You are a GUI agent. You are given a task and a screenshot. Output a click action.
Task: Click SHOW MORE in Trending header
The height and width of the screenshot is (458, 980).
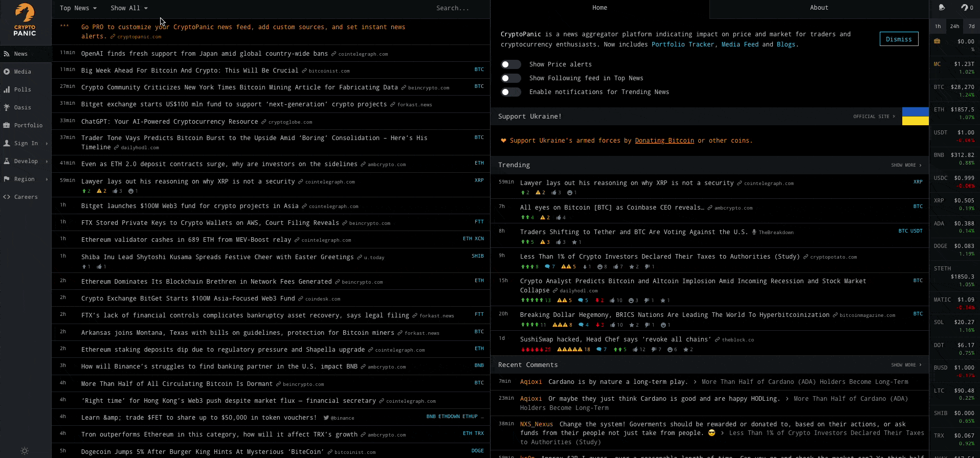pyautogui.click(x=906, y=165)
